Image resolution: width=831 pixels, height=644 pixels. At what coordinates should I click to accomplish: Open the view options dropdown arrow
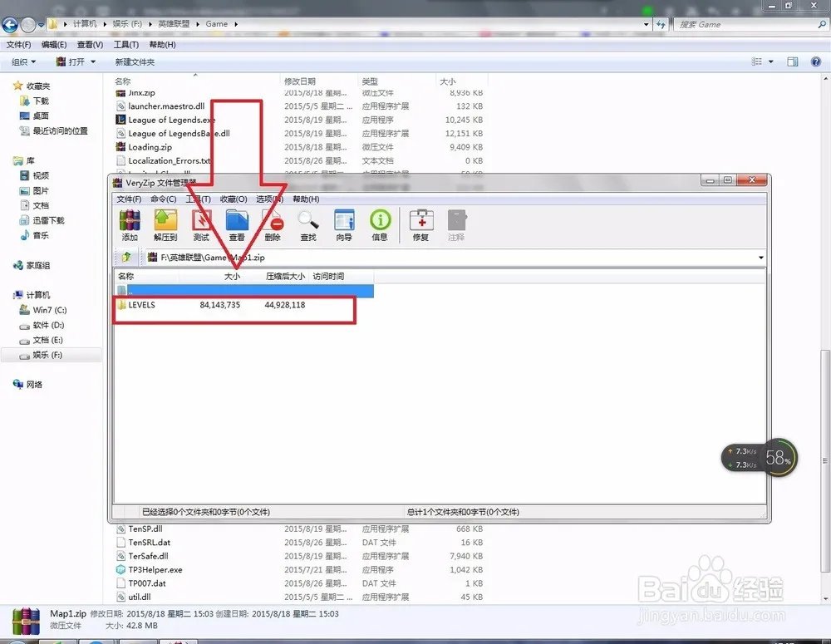click(x=771, y=62)
